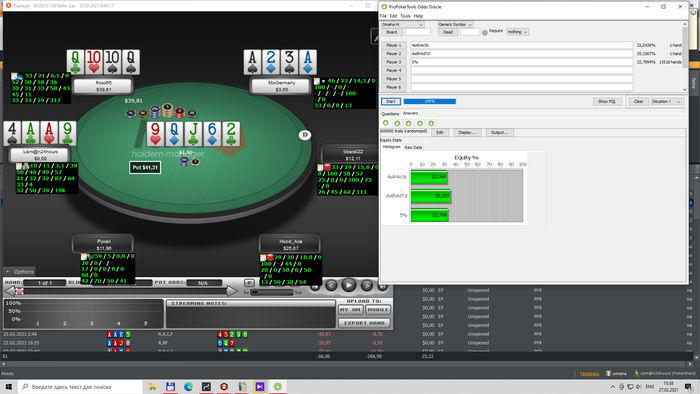Click the Clear button
The height and width of the screenshot is (394, 700).
pyautogui.click(x=638, y=102)
